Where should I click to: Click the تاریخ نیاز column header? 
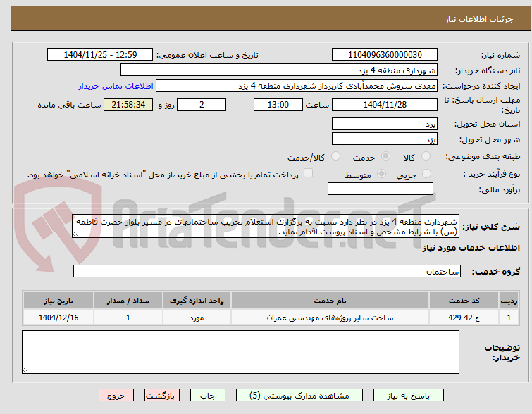click(58, 301)
